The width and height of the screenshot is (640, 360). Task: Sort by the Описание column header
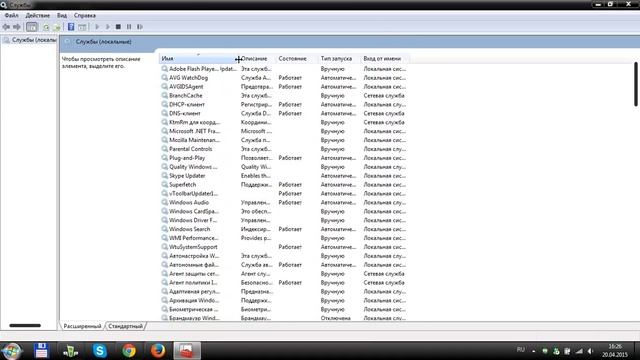[257, 59]
